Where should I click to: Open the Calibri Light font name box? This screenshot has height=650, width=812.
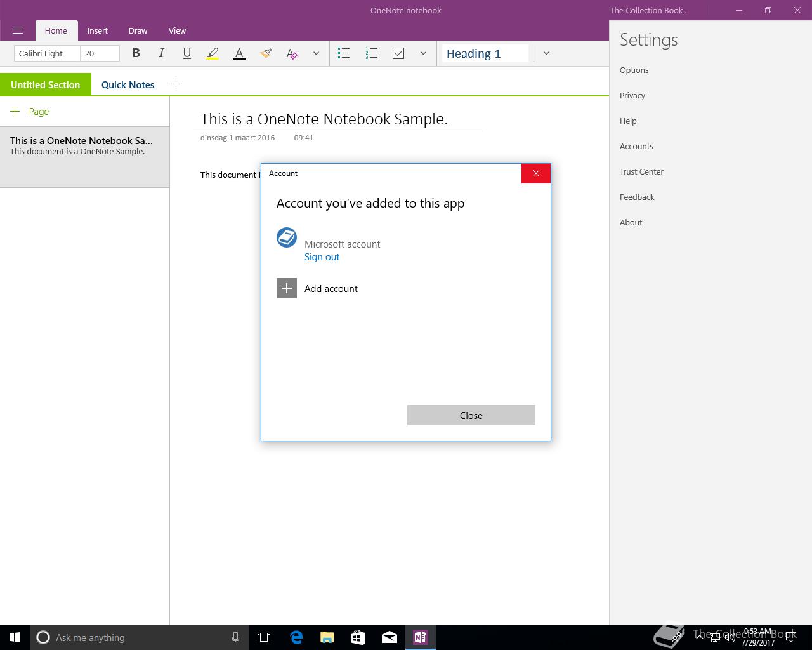click(47, 53)
